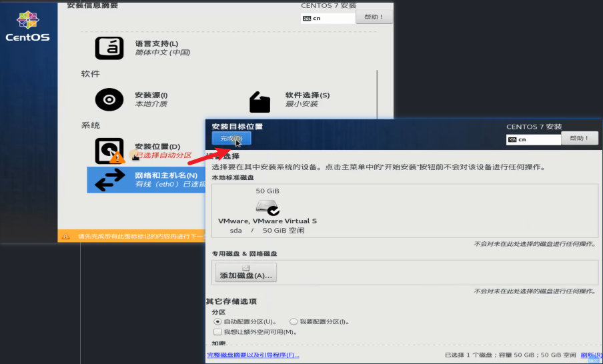Image resolution: width=603 pixels, height=364 pixels.
Task: Open the Language Support icon (语言支持)
Action: coord(109,48)
